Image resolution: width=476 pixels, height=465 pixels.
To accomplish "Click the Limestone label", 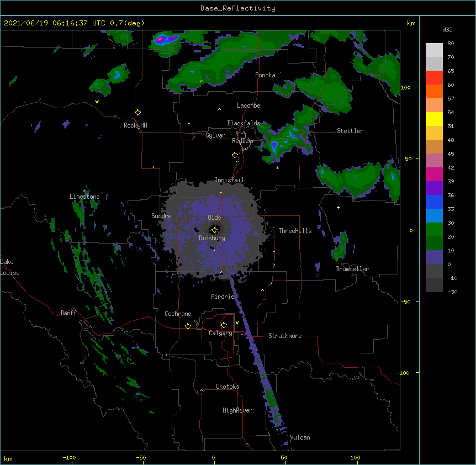I will coord(84,197).
